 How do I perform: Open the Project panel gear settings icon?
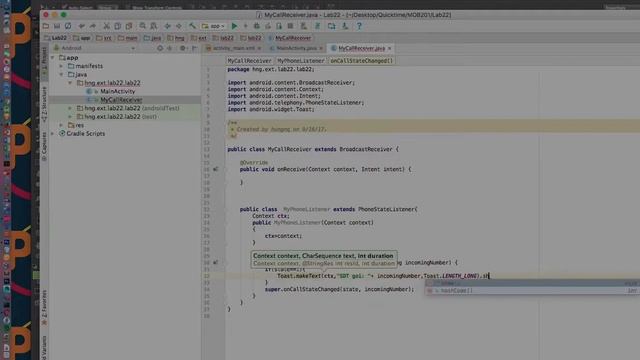(x=183, y=48)
